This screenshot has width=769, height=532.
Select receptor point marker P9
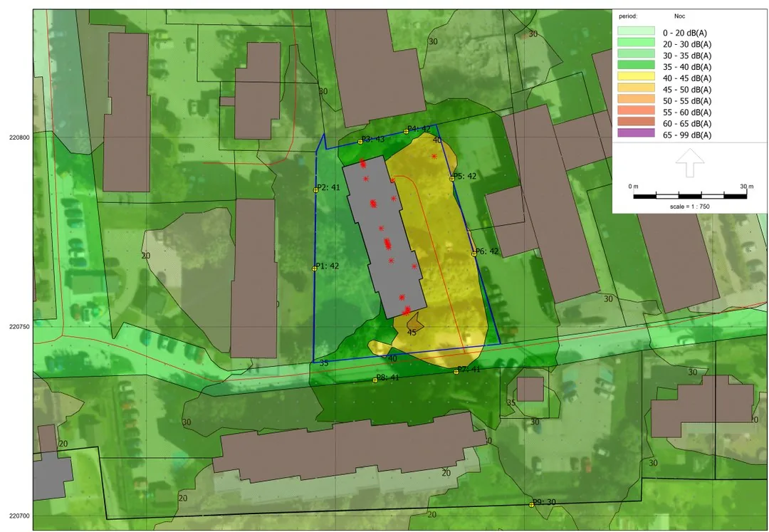(532, 504)
